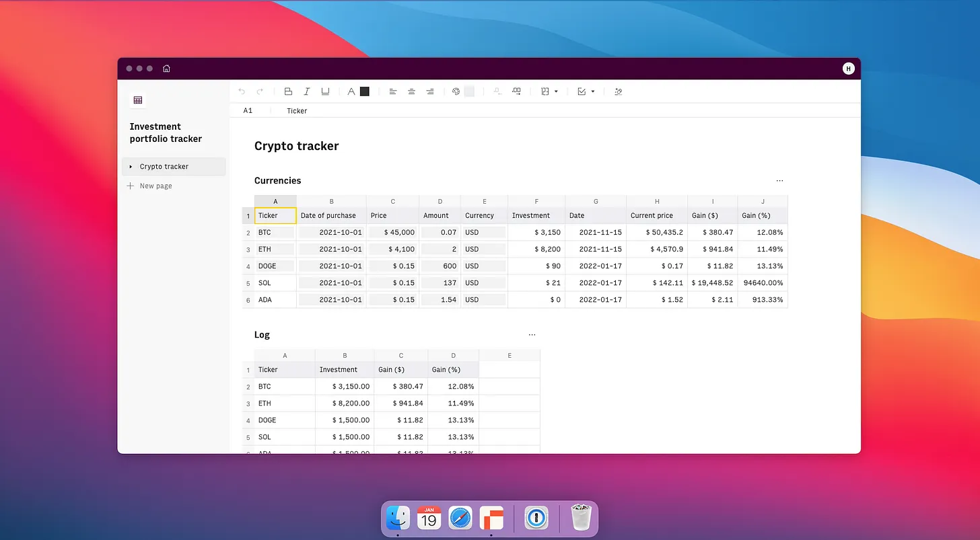
Task: Expand the checkbox type dropdown arrow
Action: [x=593, y=91]
